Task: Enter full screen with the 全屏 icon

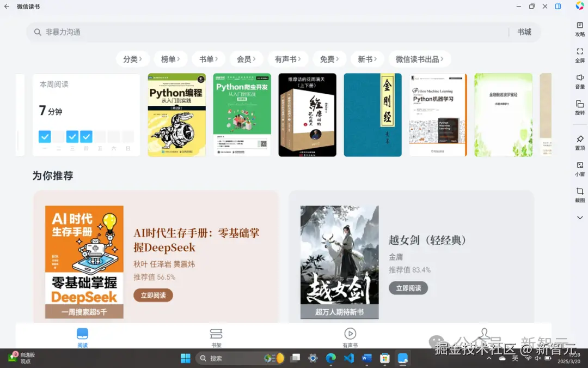Action: point(580,55)
